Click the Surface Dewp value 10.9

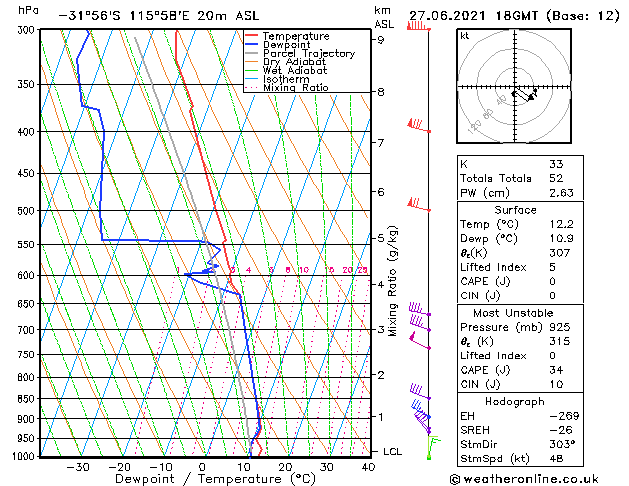(562, 239)
